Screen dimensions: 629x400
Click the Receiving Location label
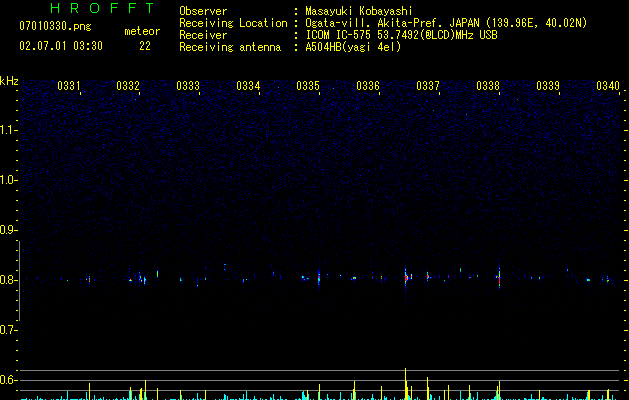coord(233,23)
